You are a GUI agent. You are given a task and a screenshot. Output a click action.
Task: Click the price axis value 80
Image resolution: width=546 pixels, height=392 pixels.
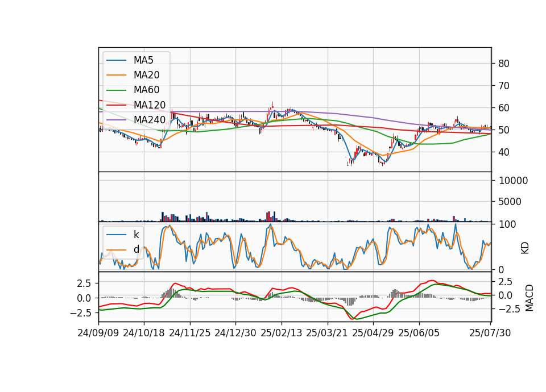coord(504,64)
